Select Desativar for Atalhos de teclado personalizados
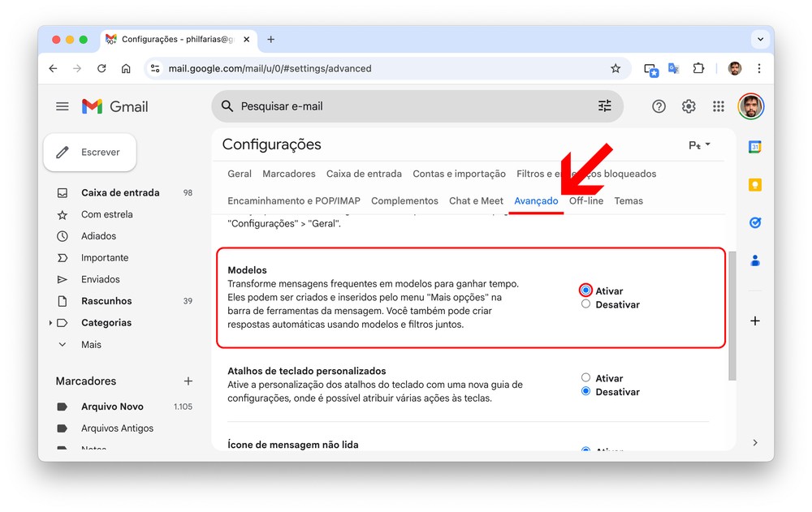Viewport: 812px width, 512px height. point(585,391)
